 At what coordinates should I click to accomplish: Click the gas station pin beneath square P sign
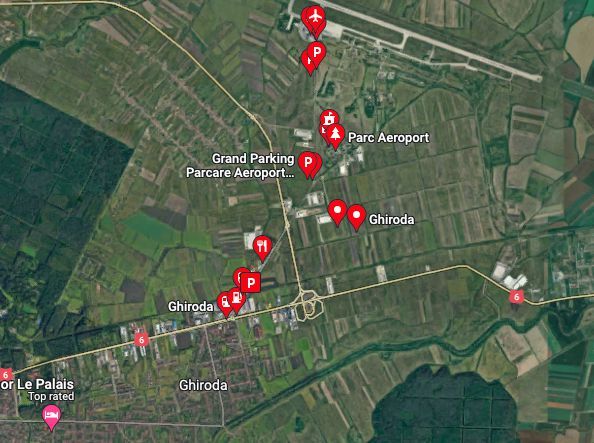[236, 299]
